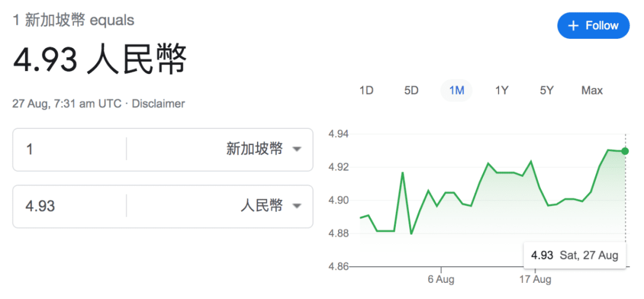The image size is (644, 299).
Task: Click the plus icon on the Follow button
Action: pos(574,26)
